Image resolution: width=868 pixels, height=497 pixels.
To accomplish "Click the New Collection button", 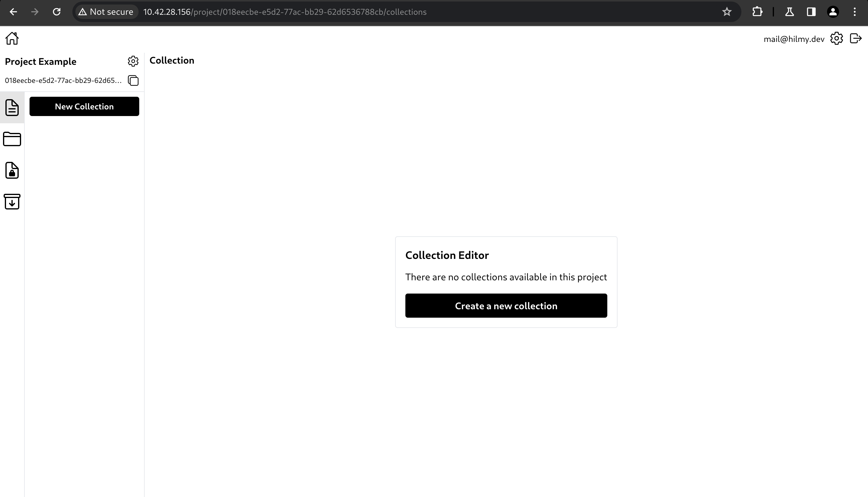I will coord(84,106).
